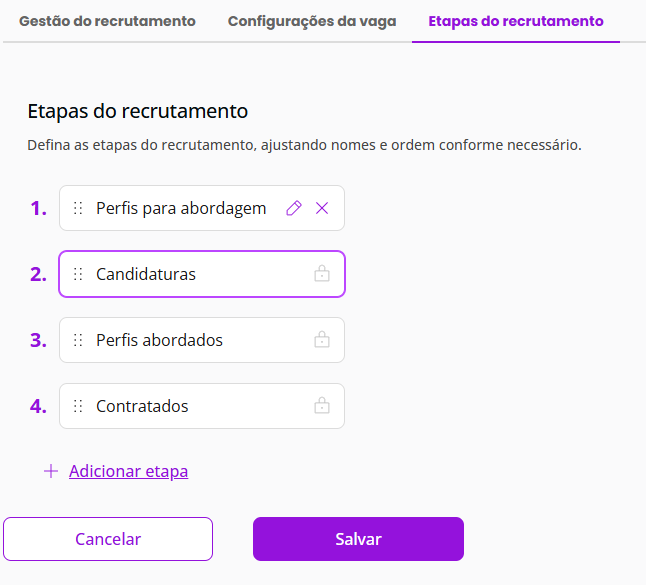Click the lock icon on Contratados
The height and width of the screenshot is (585, 646).
click(x=322, y=406)
